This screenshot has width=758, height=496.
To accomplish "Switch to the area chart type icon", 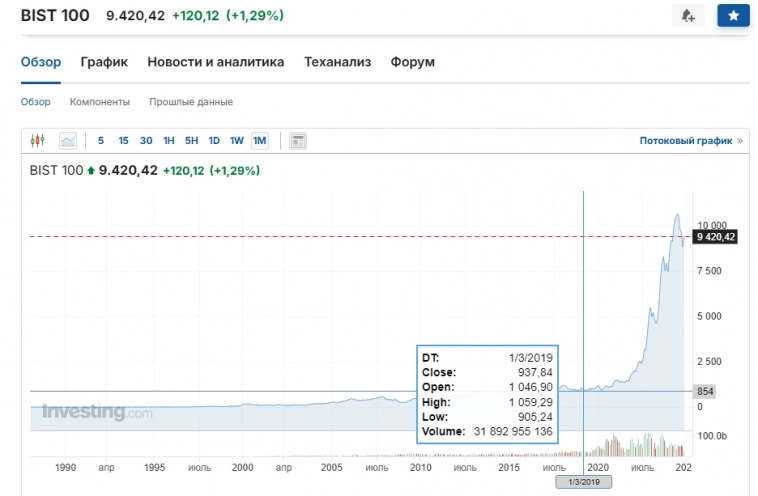I will tap(68, 141).
